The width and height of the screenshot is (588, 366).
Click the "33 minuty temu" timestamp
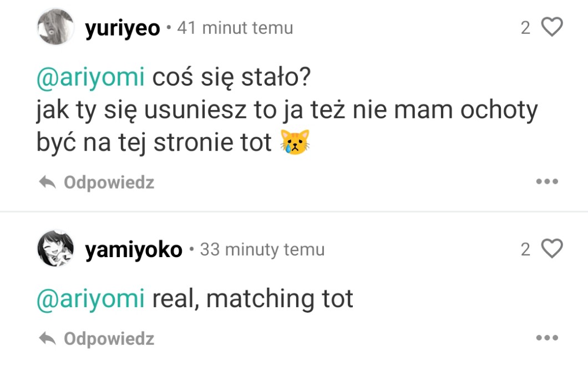262,250
